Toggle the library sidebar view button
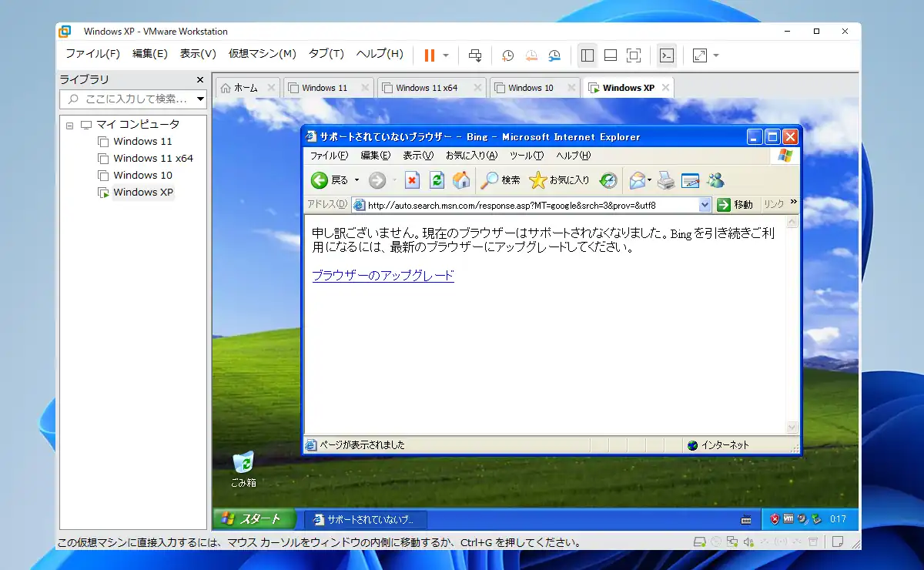The width and height of the screenshot is (924, 570). (x=588, y=55)
